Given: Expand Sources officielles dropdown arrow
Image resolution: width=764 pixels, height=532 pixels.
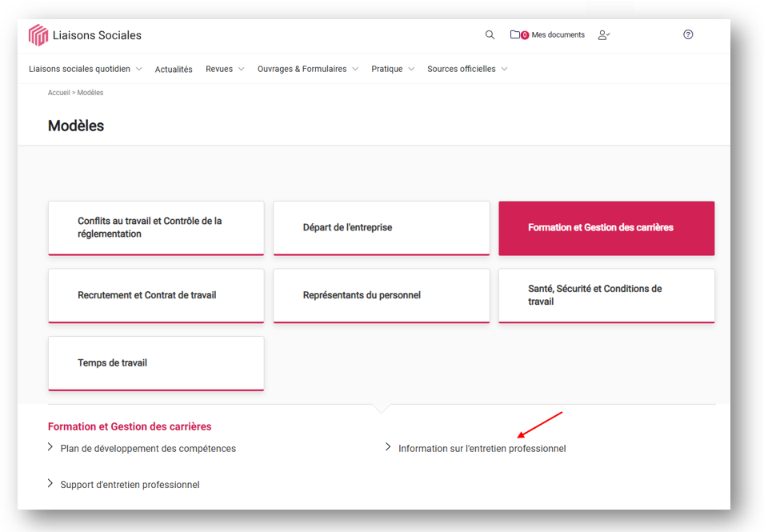Looking at the screenshot, I should (504, 69).
